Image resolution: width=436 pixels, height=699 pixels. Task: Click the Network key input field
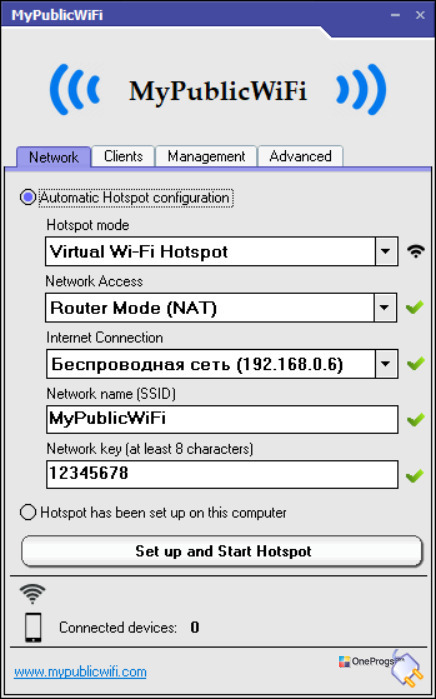[222, 475]
